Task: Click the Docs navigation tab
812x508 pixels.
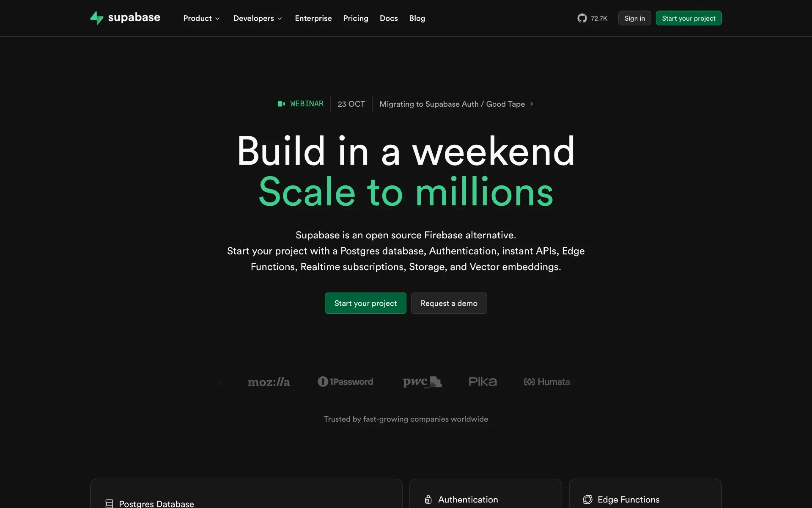Action: 389,18
